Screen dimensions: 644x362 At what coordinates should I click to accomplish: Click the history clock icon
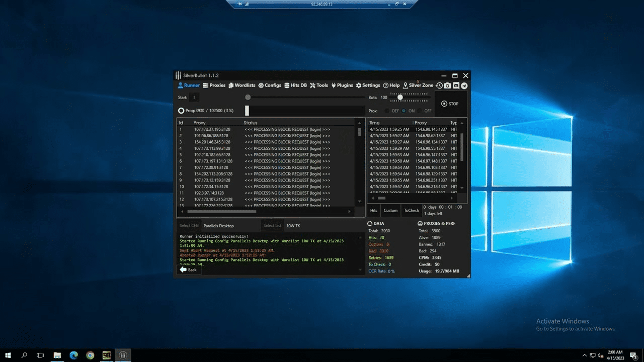[x=439, y=85]
